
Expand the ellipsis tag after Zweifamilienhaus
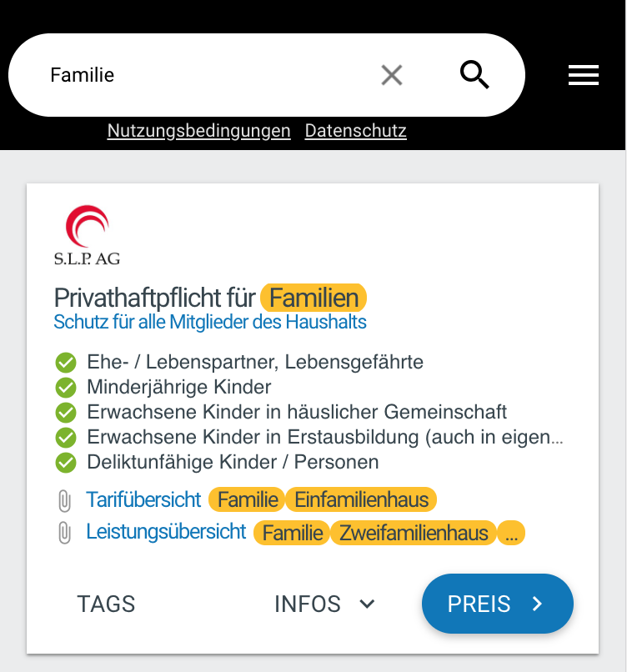(511, 533)
